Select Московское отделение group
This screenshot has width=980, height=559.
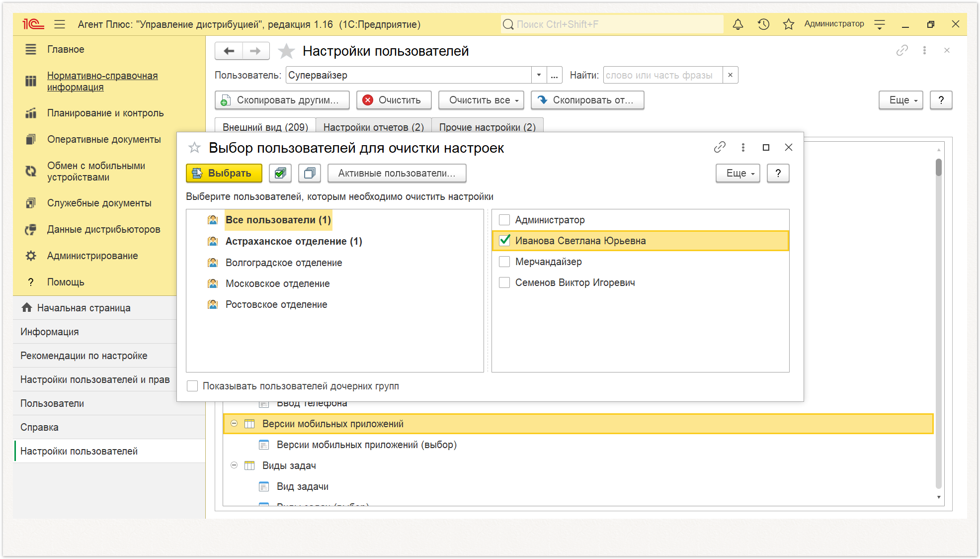tap(277, 283)
